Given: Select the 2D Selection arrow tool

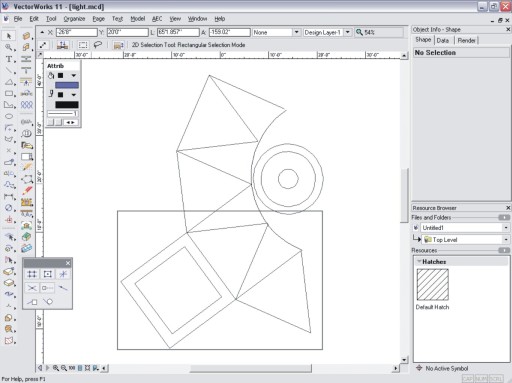Looking at the screenshot, I should pos(9,36).
